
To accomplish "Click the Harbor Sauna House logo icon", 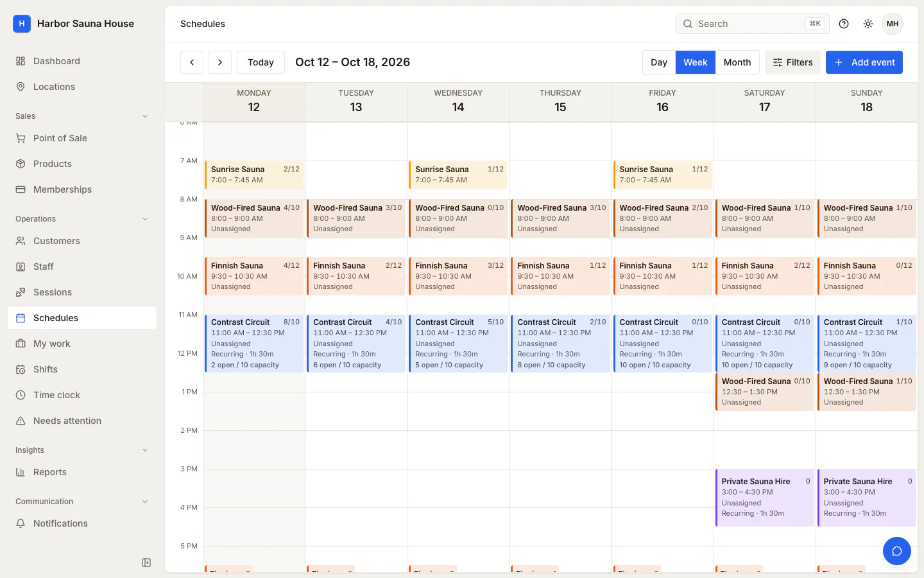I will (x=22, y=24).
